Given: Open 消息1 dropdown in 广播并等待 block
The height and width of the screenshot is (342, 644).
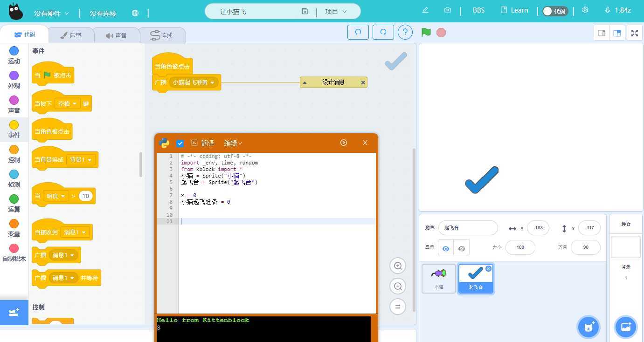Looking at the screenshot, I should tap(63, 278).
